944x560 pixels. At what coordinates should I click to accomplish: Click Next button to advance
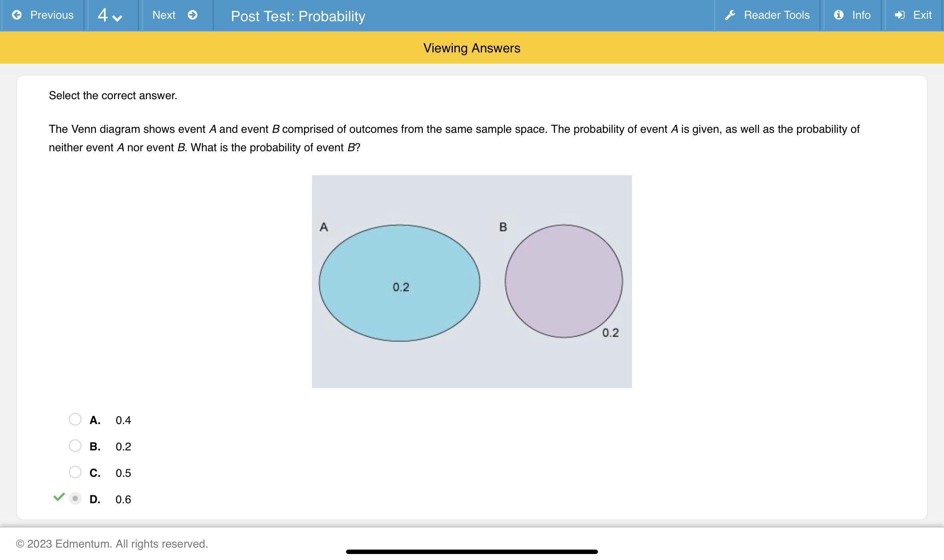point(169,15)
